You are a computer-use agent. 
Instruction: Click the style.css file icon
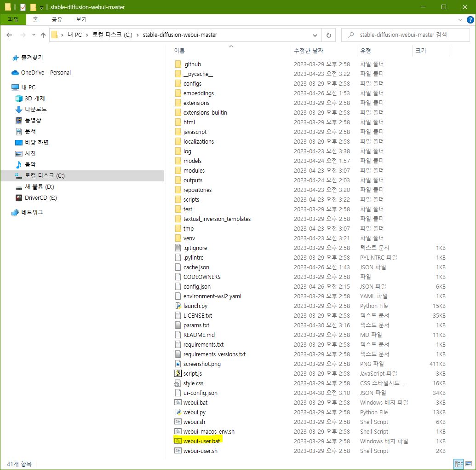pyautogui.click(x=178, y=383)
